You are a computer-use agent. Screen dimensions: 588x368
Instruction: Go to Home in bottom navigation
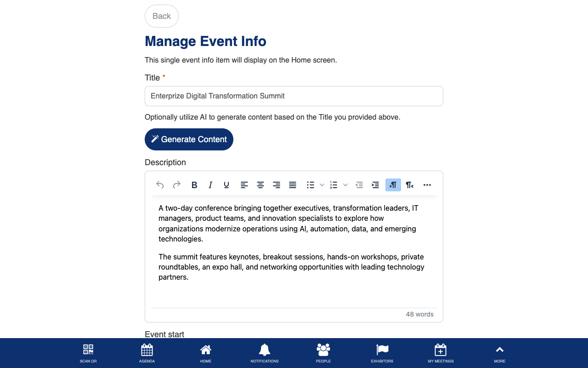[206, 353]
